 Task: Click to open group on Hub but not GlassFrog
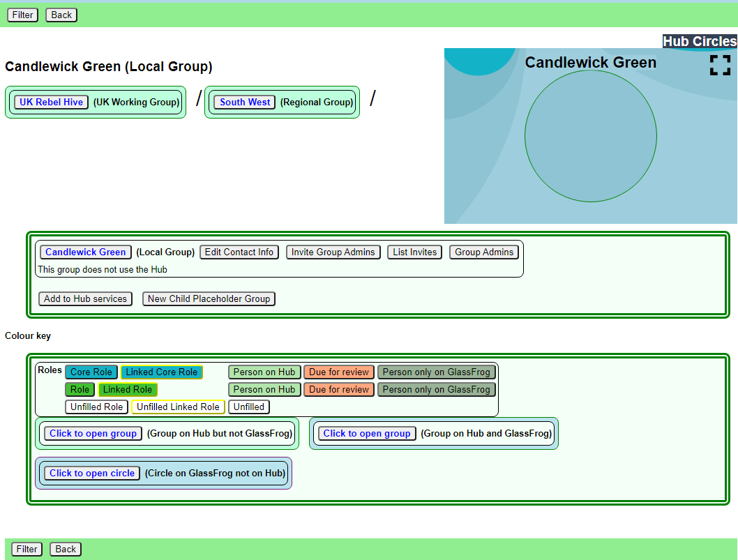pos(93,433)
